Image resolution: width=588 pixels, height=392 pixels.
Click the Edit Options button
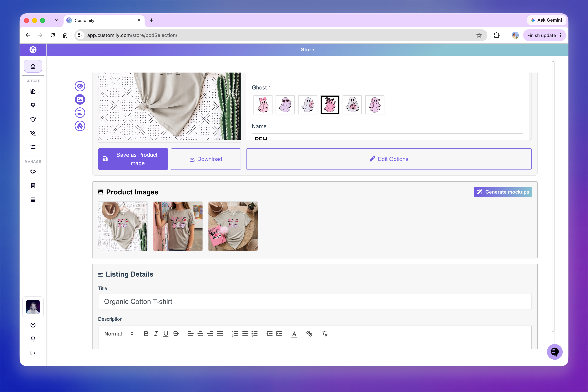click(389, 159)
